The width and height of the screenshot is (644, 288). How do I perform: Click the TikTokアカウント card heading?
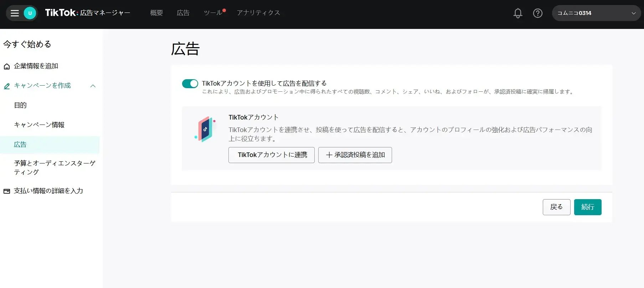click(254, 117)
